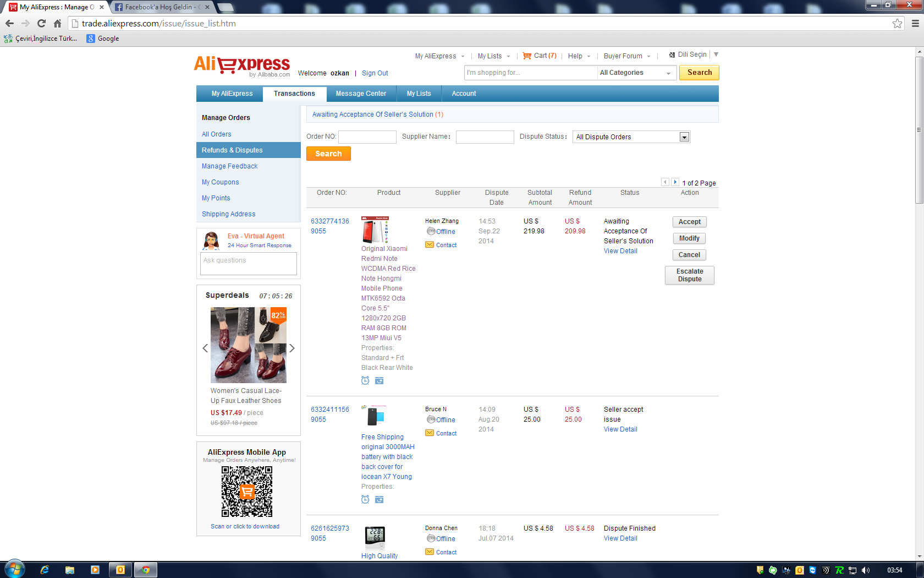Image resolution: width=924 pixels, height=578 pixels.
Task: Click the Modify button
Action: click(x=689, y=238)
